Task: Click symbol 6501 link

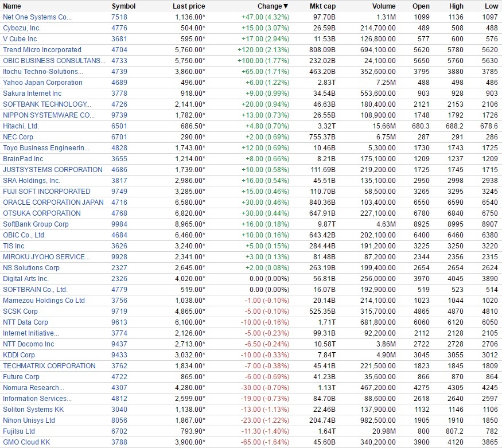Action: tap(119, 126)
